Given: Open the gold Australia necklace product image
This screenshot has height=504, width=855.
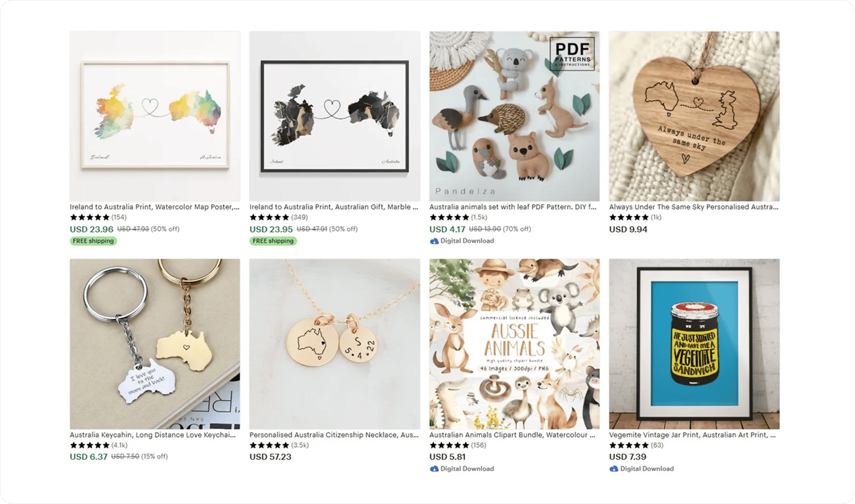Looking at the screenshot, I should tap(335, 344).
